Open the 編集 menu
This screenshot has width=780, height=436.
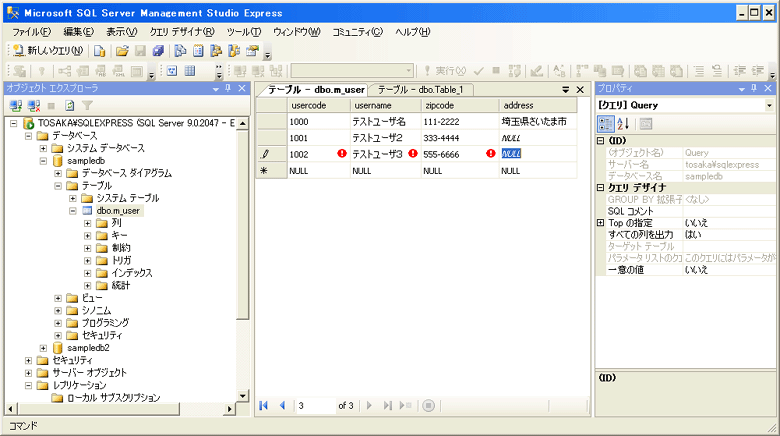click(79, 32)
